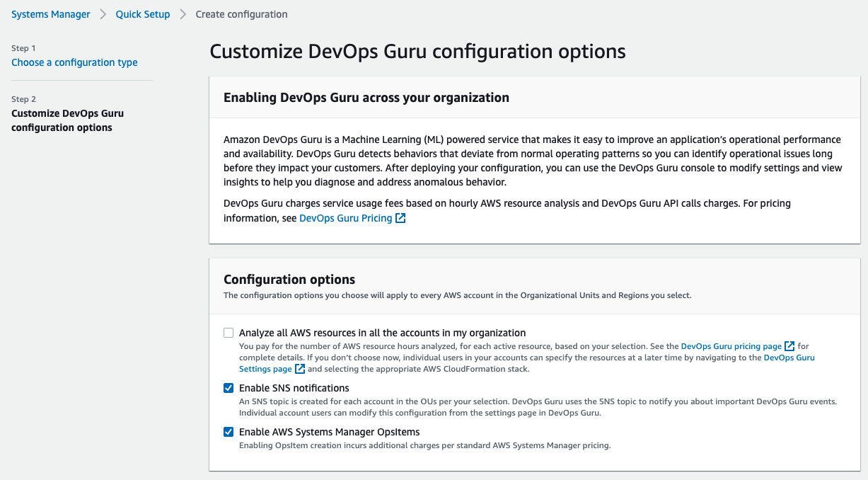Click the Enabling DevOps Guru section heading
868x480 pixels.
[366, 97]
